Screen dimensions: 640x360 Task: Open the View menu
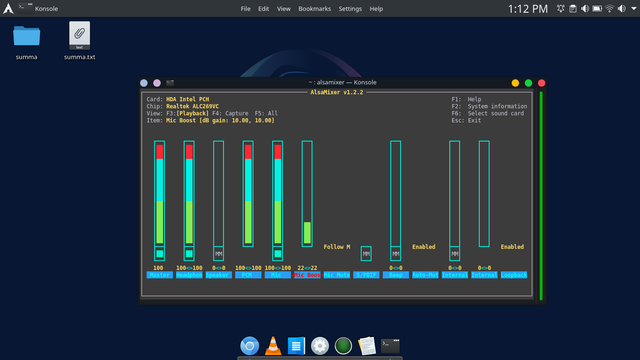[284, 9]
